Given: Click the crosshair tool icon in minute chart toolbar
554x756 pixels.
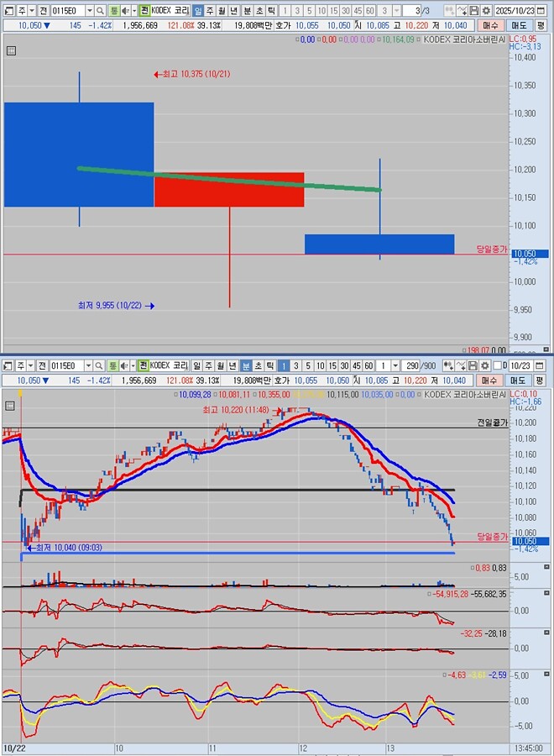Looking at the screenshot, I should pyautogui.click(x=448, y=365).
